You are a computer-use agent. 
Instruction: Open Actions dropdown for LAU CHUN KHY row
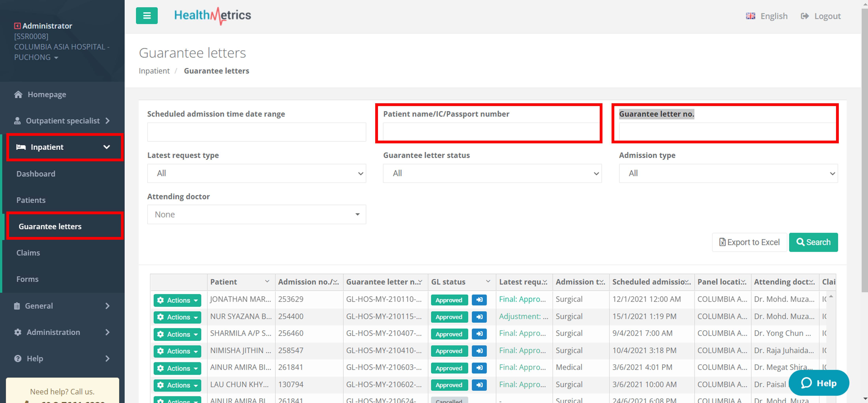pyautogui.click(x=177, y=385)
